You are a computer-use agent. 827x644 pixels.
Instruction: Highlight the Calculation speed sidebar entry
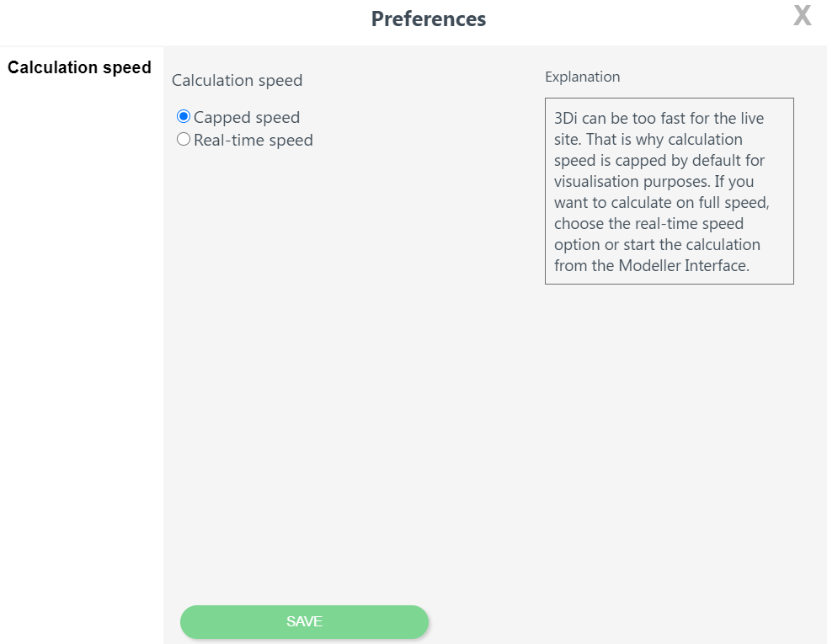(x=80, y=67)
